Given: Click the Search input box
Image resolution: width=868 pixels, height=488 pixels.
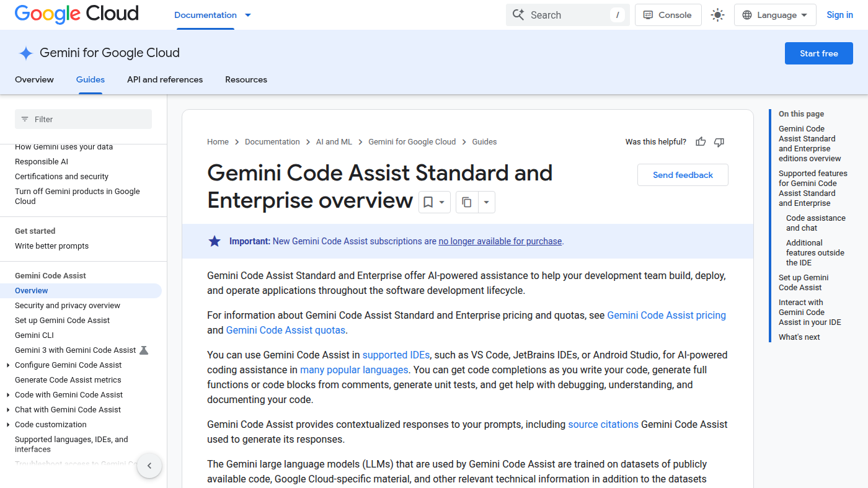Looking at the screenshot, I should 568,15.
